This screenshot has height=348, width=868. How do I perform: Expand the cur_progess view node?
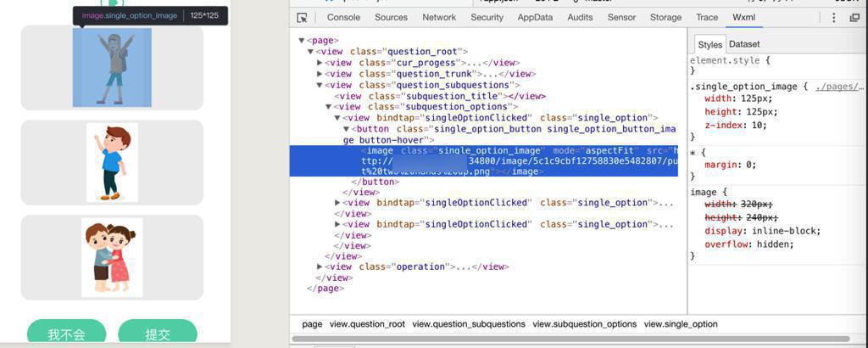click(x=320, y=63)
